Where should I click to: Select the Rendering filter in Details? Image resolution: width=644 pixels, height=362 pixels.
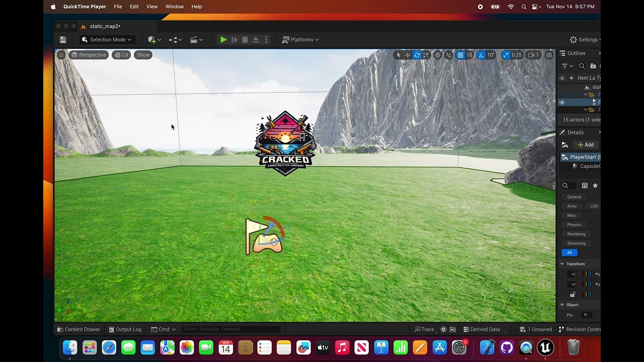tap(576, 234)
